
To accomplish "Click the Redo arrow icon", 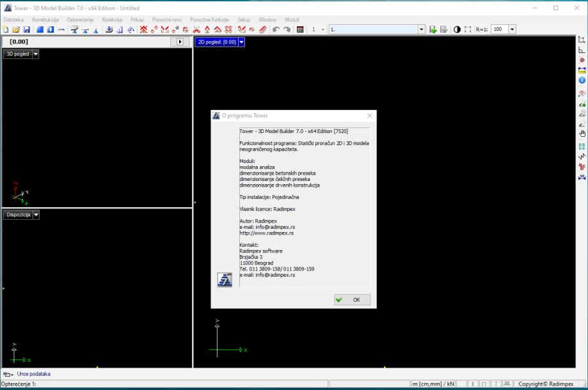I will click(287, 29).
